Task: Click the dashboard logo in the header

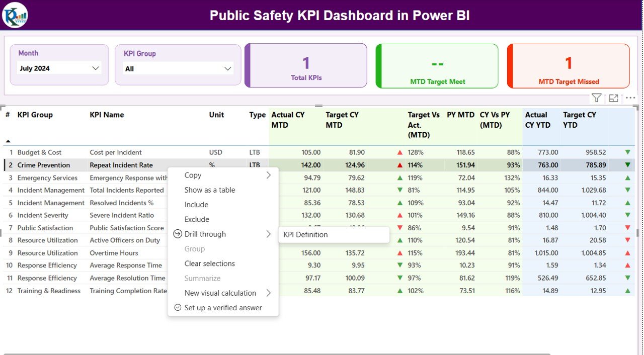Action: (14, 15)
